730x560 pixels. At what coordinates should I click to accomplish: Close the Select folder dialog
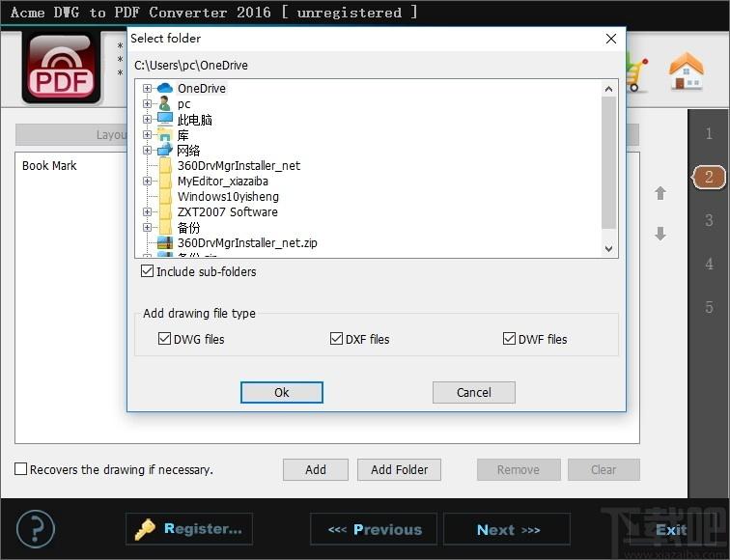[611, 39]
